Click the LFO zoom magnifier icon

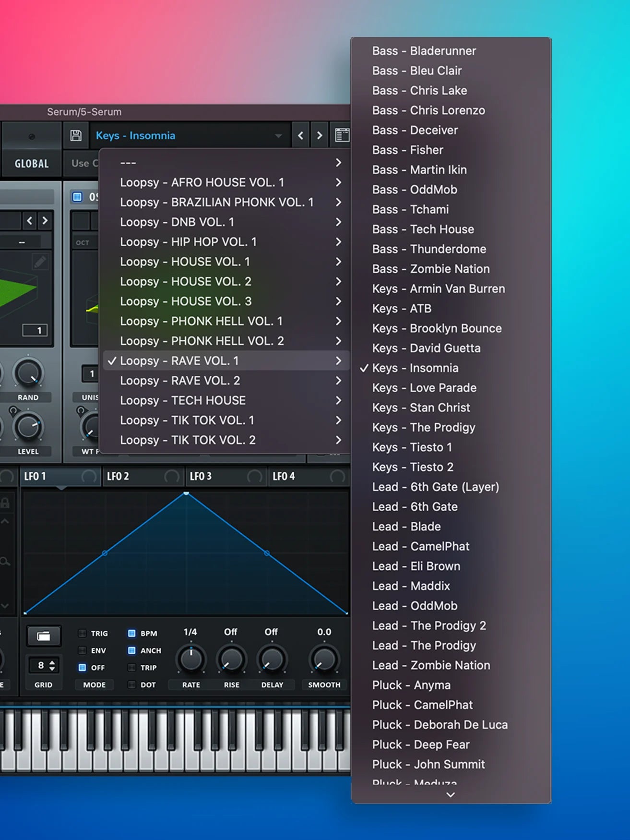[5, 561]
